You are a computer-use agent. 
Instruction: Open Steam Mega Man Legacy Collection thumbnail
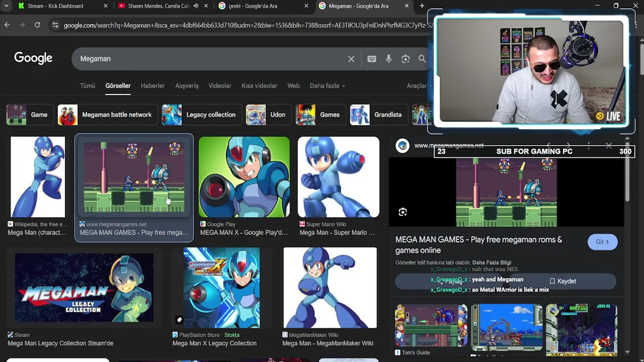pos(84,288)
